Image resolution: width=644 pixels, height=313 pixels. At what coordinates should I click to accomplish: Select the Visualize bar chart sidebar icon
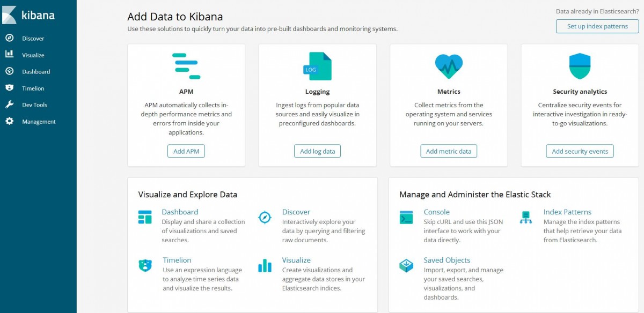(9, 54)
